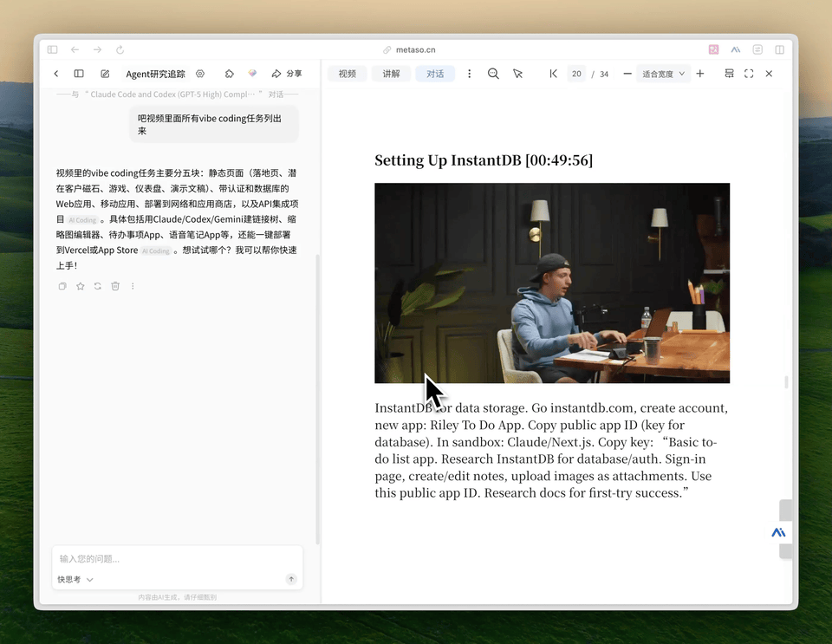The image size is (832, 644).
Task: Print the current document
Action: [x=729, y=74]
